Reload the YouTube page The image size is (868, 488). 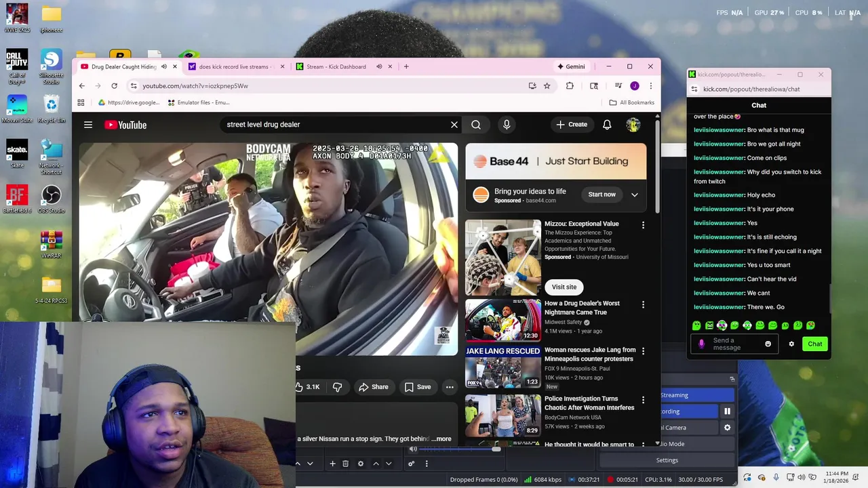[x=114, y=86]
